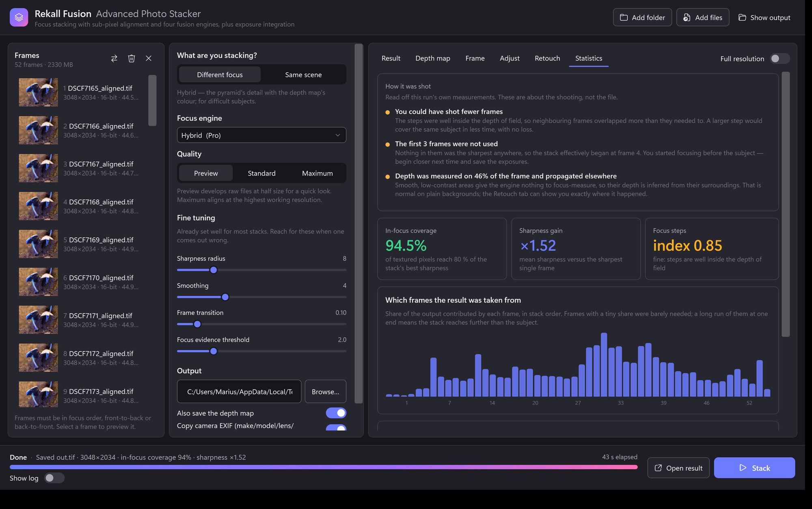Viewport: 812px width, 509px height.
Task: Click 'You could have shot fewer frames' note
Action: tap(449, 111)
